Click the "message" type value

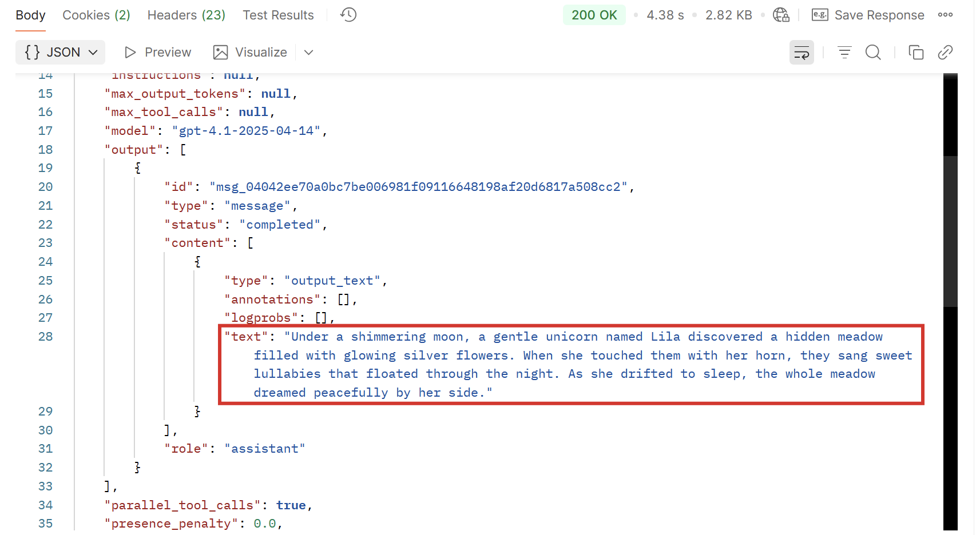257,206
